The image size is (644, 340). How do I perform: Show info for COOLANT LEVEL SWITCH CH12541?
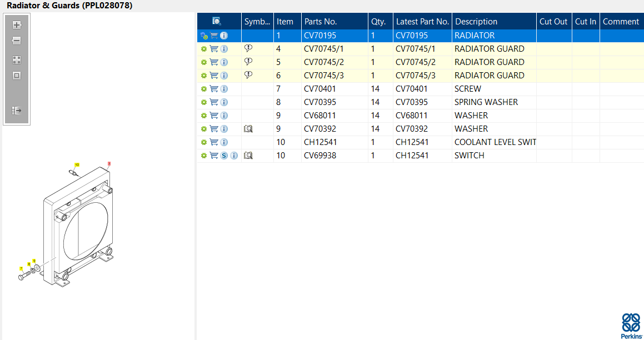click(x=224, y=142)
